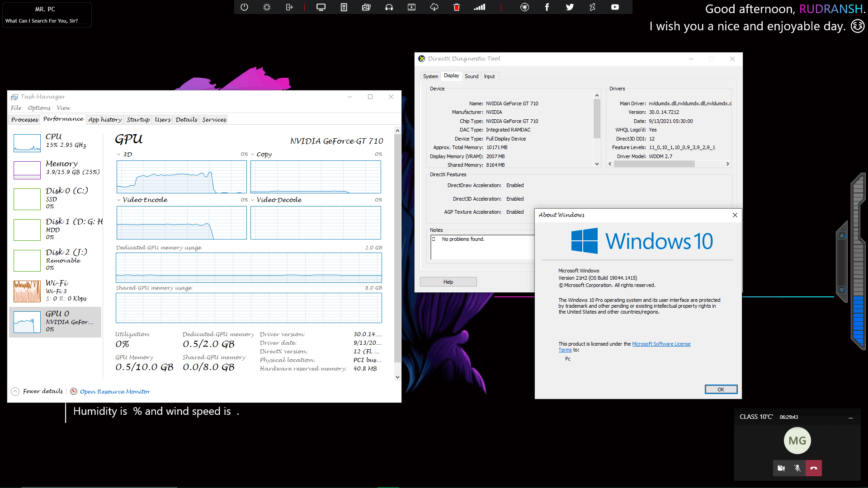Open the Copy graph engine dropdown

click(x=253, y=155)
